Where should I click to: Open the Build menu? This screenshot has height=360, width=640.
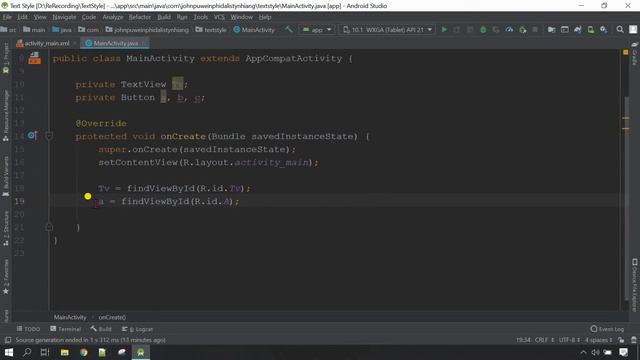point(164,17)
